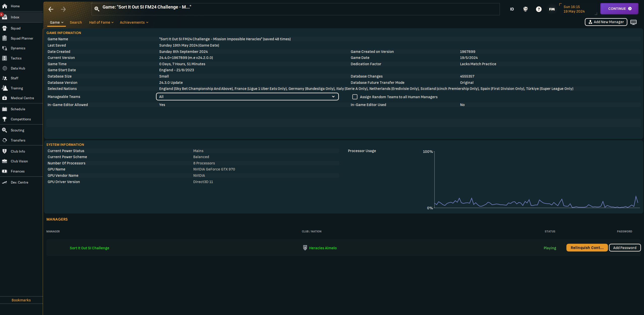Open the Dev. Centre icon
This screenshot has height=315, width=644.
pos(5,182)
